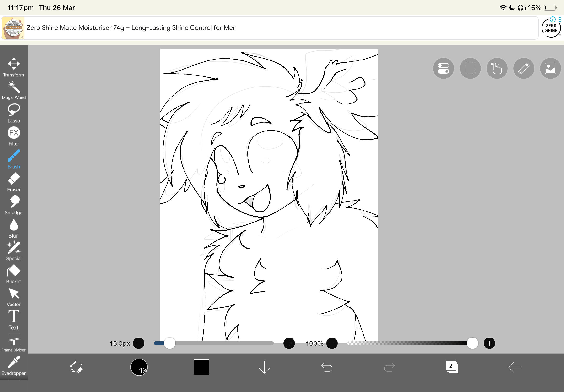Open the black color swatch
Screen dimensions: 564x392
201,367
